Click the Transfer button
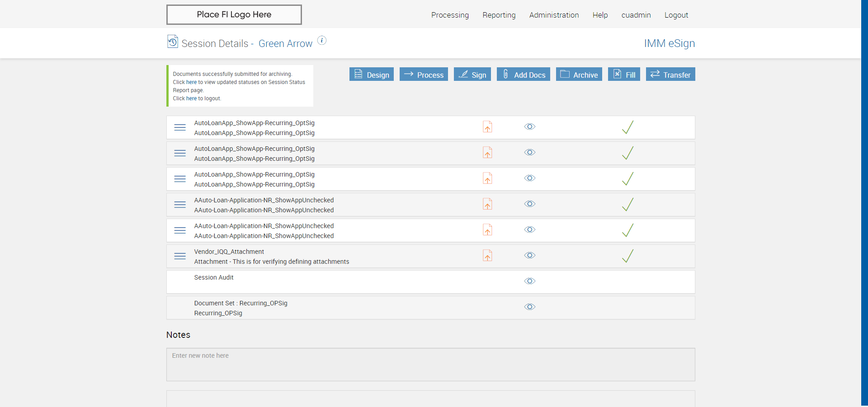Viewport: 868px width, 407px height. [670, 75]
